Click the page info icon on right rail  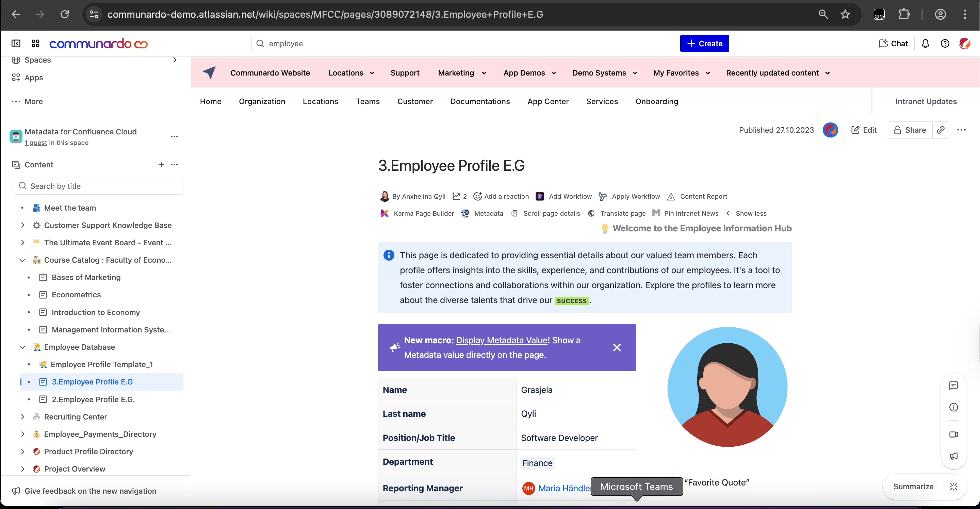point(953,407)
